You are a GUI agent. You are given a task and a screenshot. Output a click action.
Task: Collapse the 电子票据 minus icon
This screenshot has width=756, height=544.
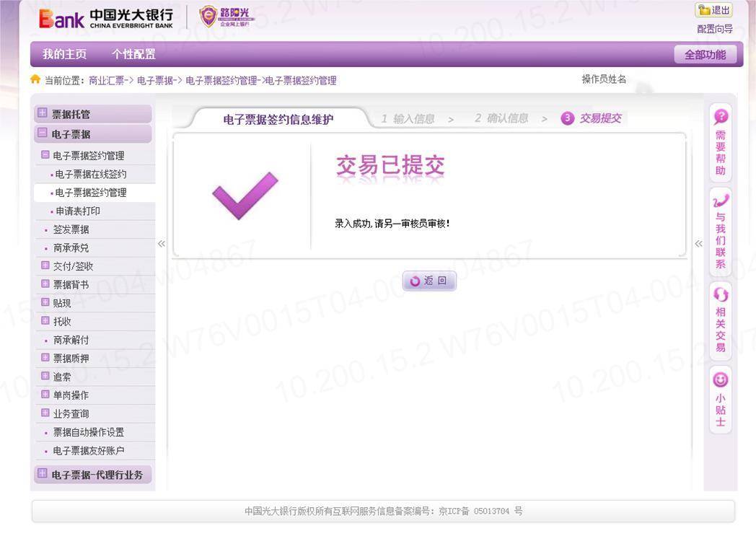(x=43, y=133)
